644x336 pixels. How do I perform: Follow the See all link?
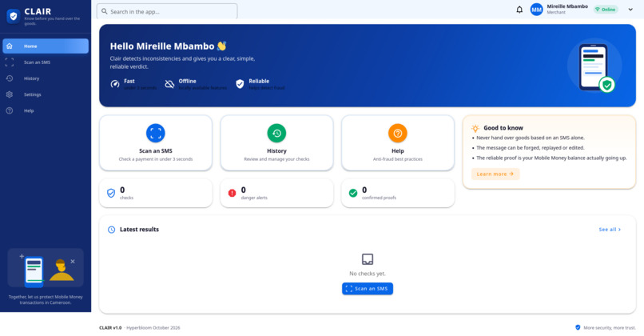(610, 230)
